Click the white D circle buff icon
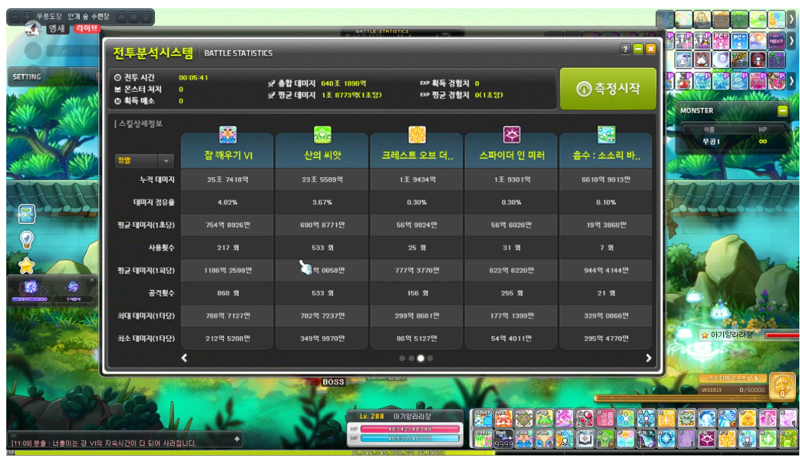Screen dimensions: 800x466 721,59
